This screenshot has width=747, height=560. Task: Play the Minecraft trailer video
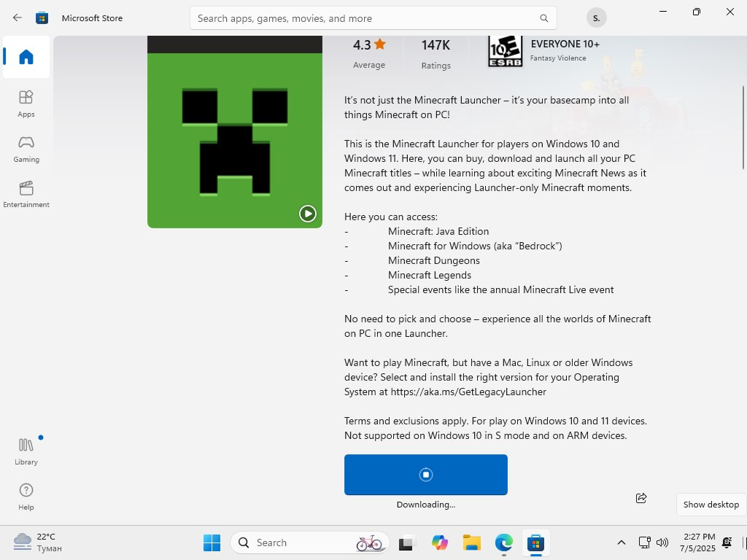(x=307, y=214)
